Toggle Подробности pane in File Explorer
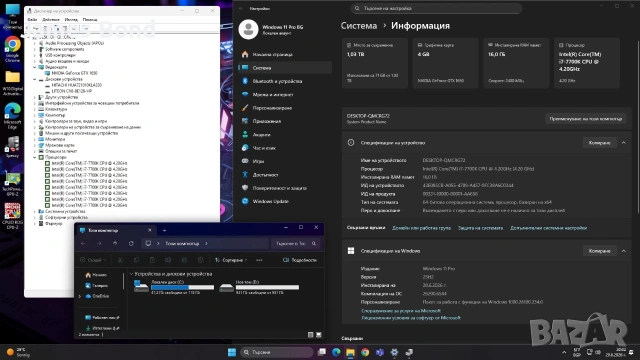 click(x=300, y=260)
